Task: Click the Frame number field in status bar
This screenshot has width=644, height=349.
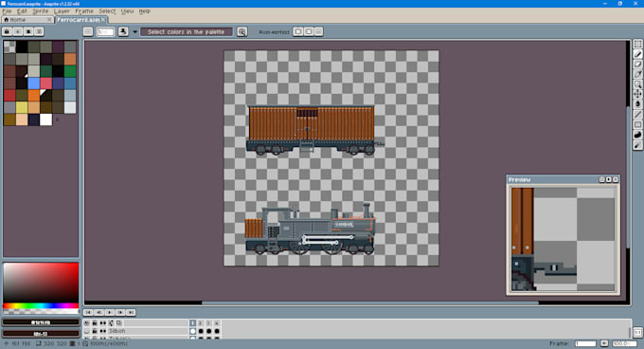Action: 585,343
